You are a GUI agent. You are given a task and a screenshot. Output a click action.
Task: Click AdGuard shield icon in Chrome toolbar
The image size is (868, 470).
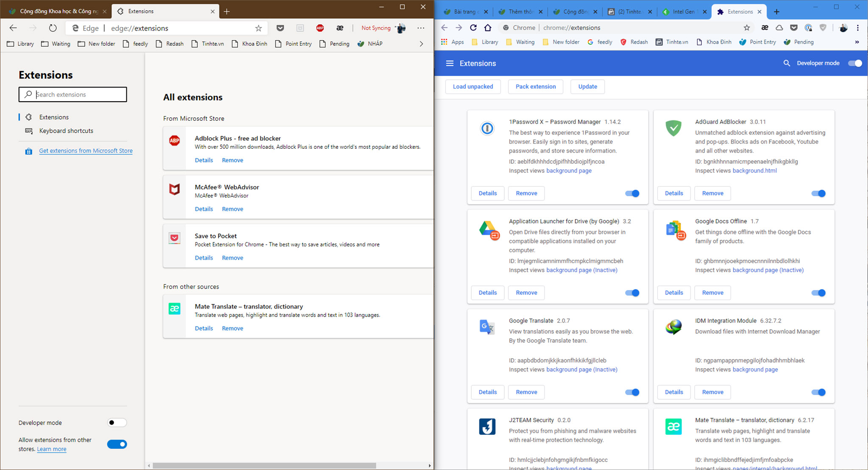823,28
